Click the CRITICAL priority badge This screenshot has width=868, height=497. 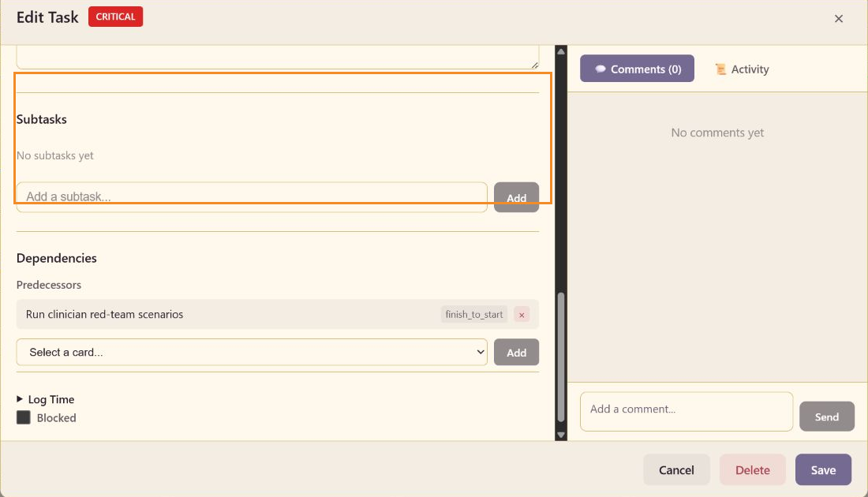coord(116,17)
